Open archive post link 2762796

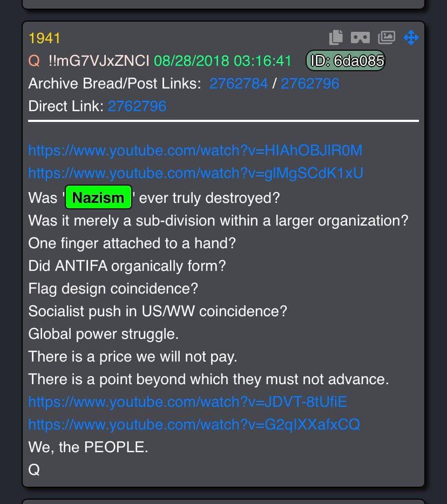310,84
